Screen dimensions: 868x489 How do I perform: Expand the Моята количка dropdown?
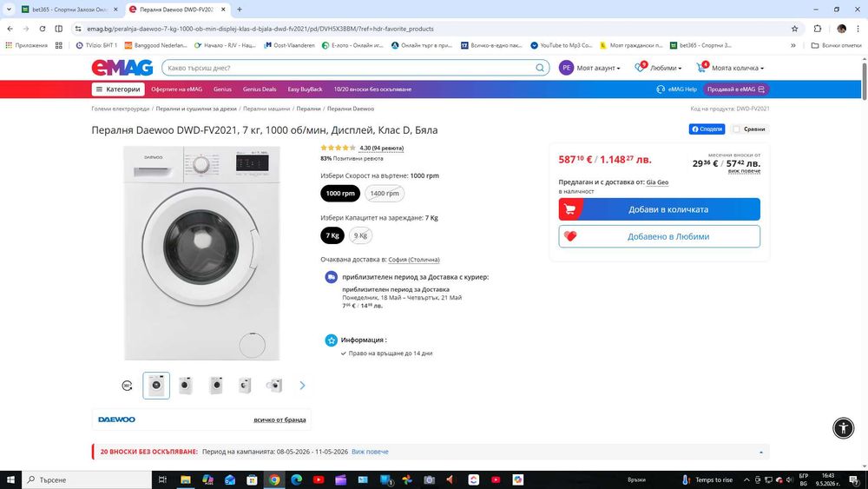coord(738,68)
